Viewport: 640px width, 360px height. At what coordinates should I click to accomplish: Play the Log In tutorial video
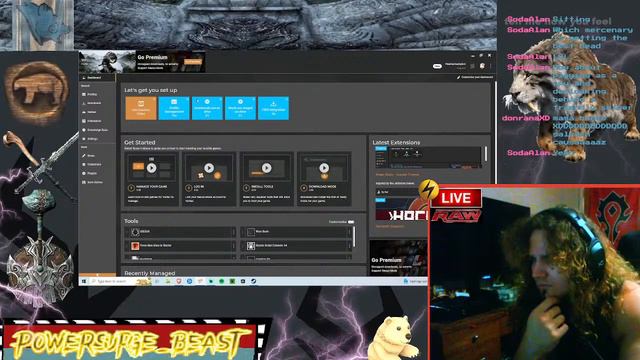(209, 168)
